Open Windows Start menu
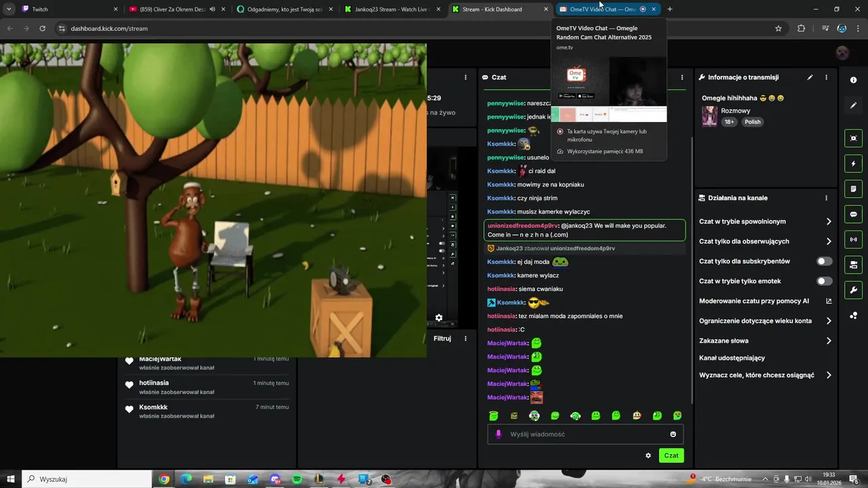The height and width of the screenshot is (488, 868). (x=11, y=479)
